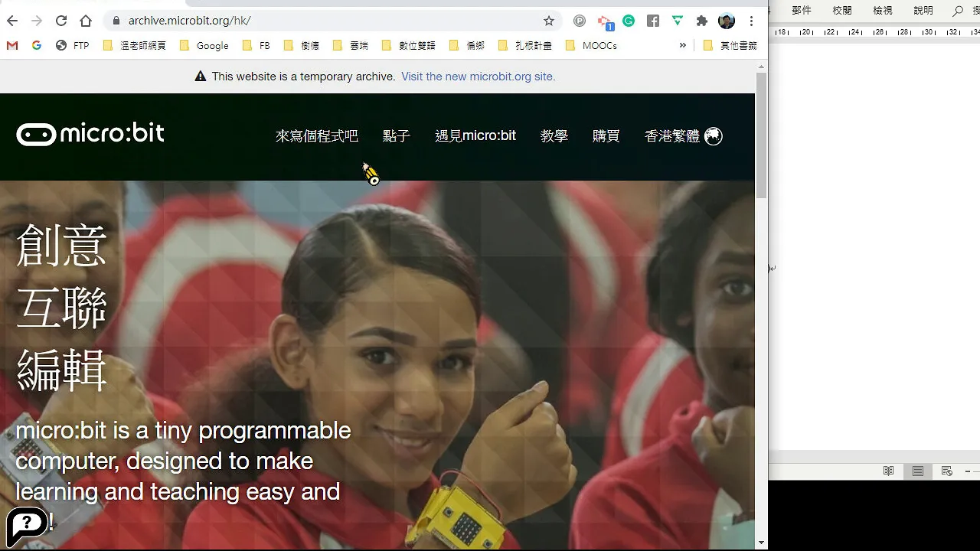Image resolution: width=980 pixels, height=551 pixels.
Task: Open the 點子 nav item
Action: tap(397, 135)
